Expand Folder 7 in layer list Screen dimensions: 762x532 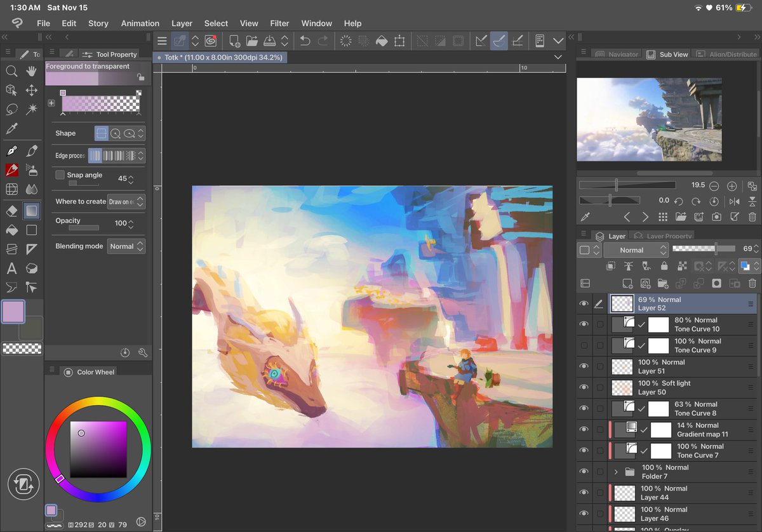(x=615, y=472)
